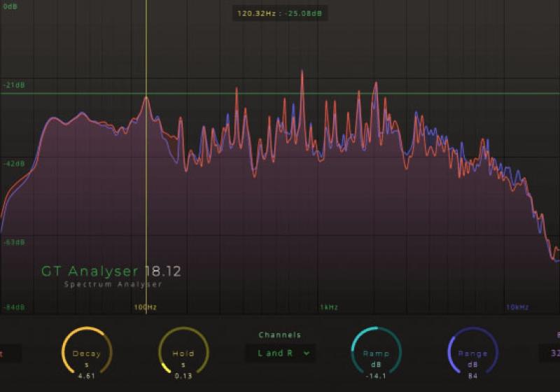The image size is (560, 392).
Task: Select the Range value 84 field
Action: (x=472, y=376)
